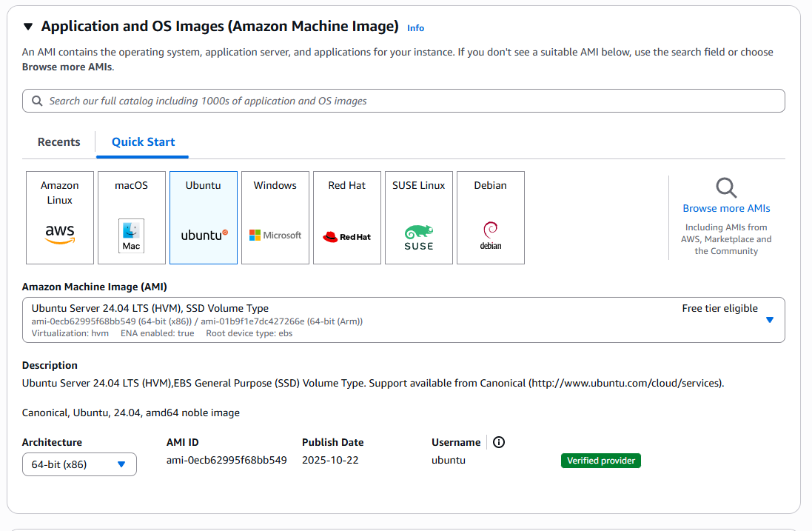Click the username value ubuntu
The height and width of the screenshot is (531, 812).
click(x=449, y=460)
